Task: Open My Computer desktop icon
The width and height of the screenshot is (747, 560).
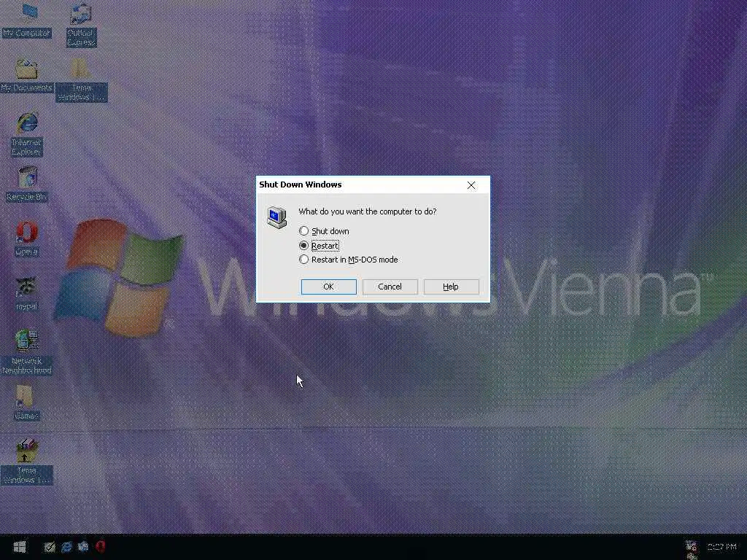Action: coord(27,19)
